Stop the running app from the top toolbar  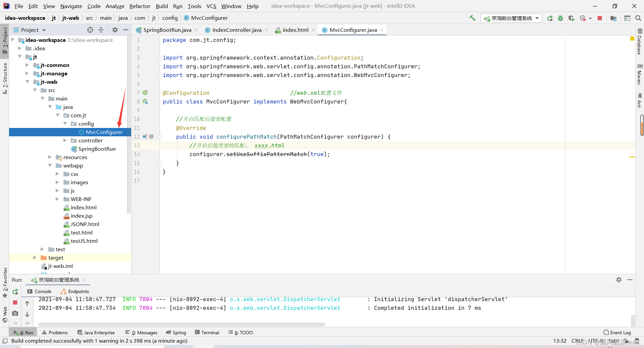coord(600,18)
